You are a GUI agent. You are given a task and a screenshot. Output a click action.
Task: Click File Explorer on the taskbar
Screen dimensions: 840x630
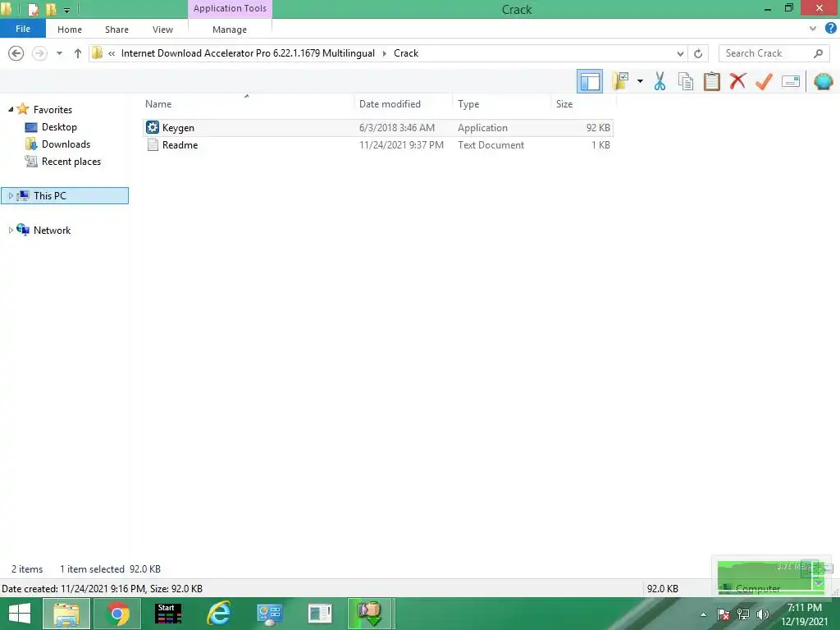pyautogui.click(x=66, y=614)
